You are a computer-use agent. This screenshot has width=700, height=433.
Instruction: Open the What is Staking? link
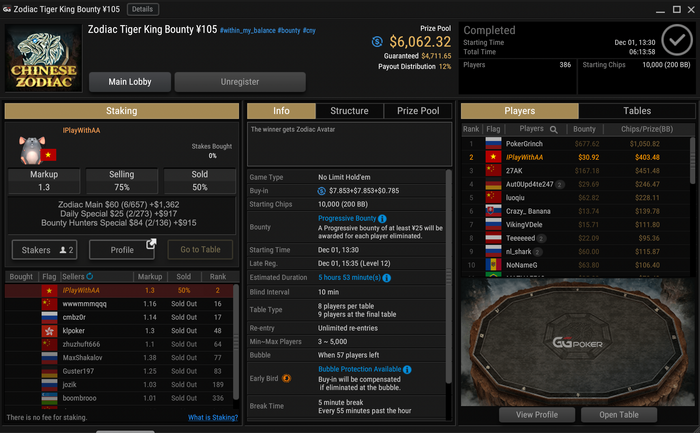(x=212, y=417)
